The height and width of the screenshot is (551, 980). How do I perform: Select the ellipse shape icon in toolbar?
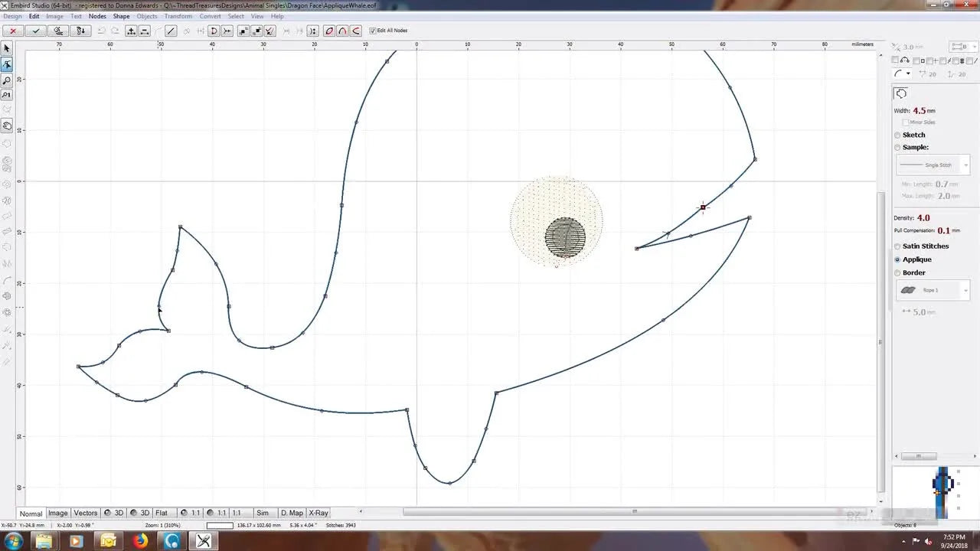click(x=329, y=31)
